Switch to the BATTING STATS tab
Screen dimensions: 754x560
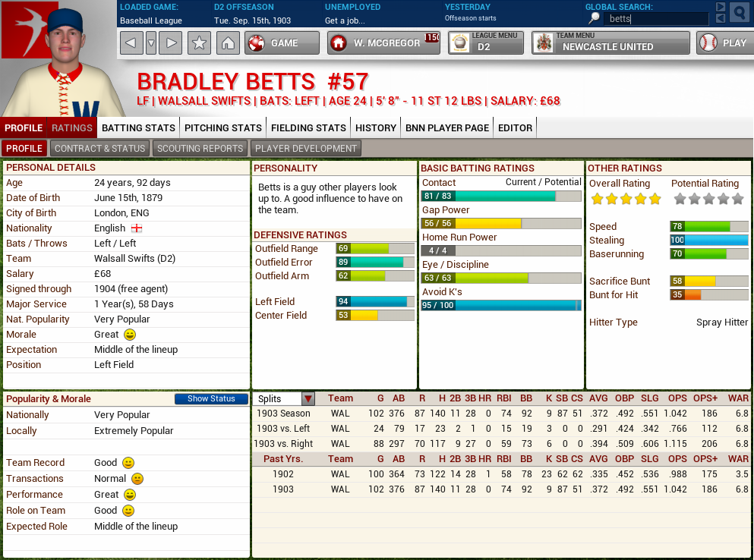point(138,127)
